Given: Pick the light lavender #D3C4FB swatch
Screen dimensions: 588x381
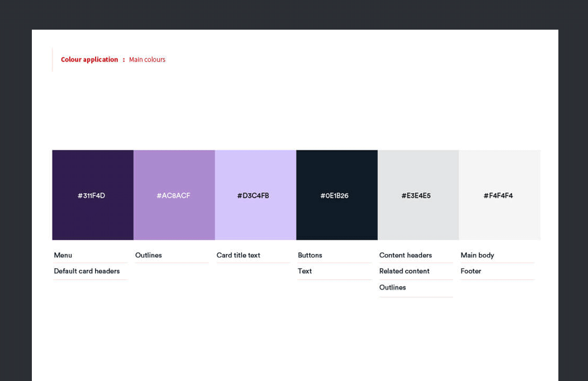Looking at the screenshot, I should click(x=255, y=195).
